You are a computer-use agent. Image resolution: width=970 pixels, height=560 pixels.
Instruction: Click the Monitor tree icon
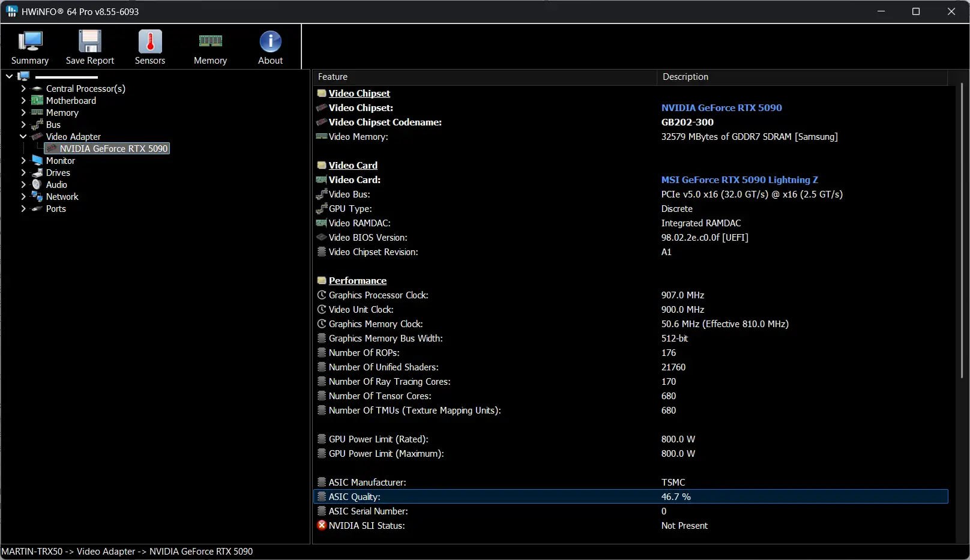pos(37,160)
